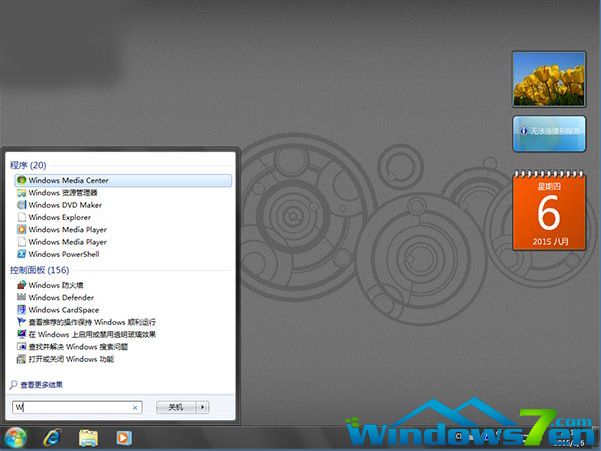Select the 'Windows Defender' result text
Viewport: 601px width, 451px height.
click(61, 297)
